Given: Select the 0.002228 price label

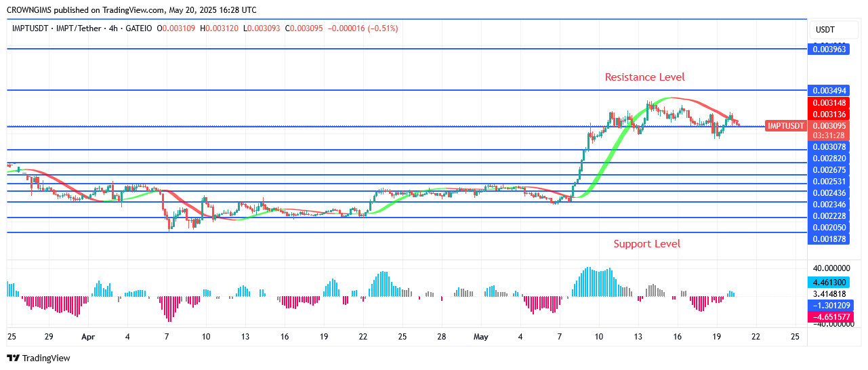Looking at the screenshot, I should (x=830, y=216).
